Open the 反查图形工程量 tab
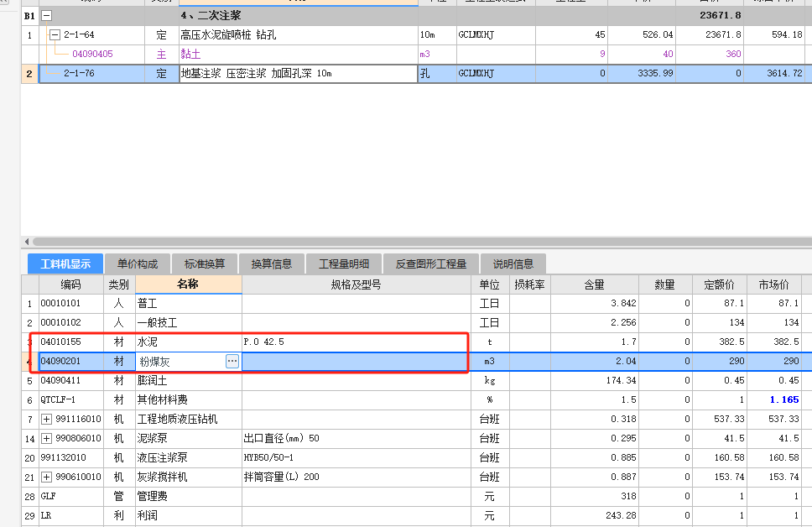This screenshot has height=527, width=812. pos(431,263)
